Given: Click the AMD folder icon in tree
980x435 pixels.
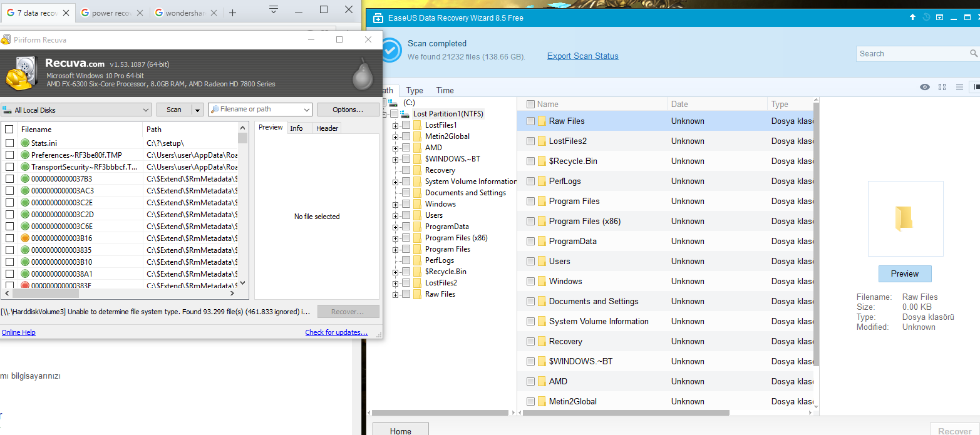Looking at the screenshot, I should click(417, 148).
